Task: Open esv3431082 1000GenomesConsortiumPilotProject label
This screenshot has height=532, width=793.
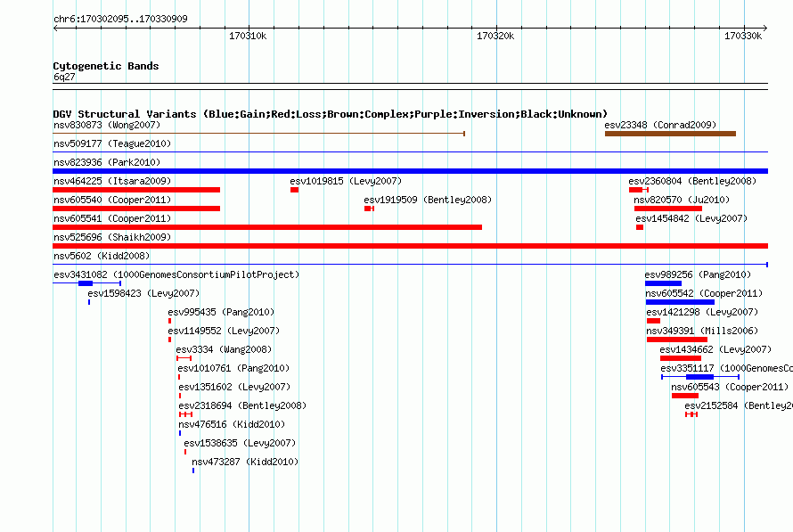Action: (176, 274)
